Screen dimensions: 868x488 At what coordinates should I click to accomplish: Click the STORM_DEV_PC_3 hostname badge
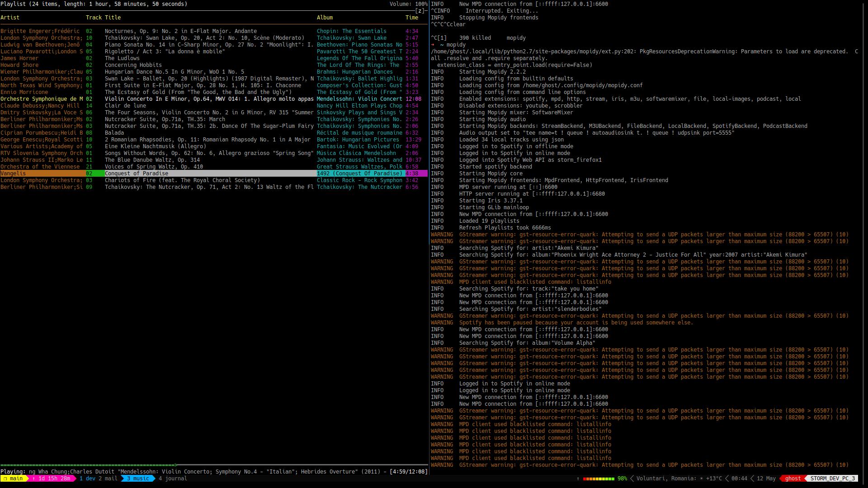[833, 478]
